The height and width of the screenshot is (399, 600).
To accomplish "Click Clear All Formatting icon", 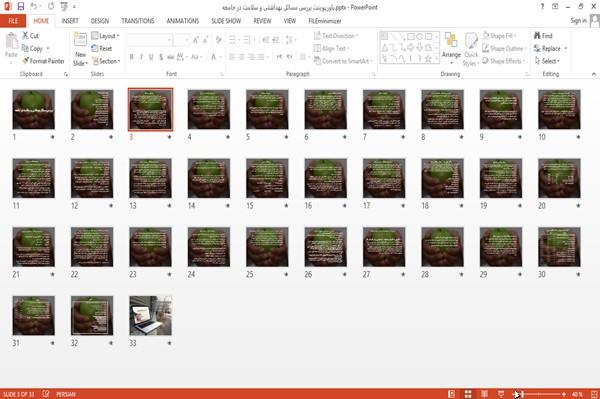I will tap(218, 40).
